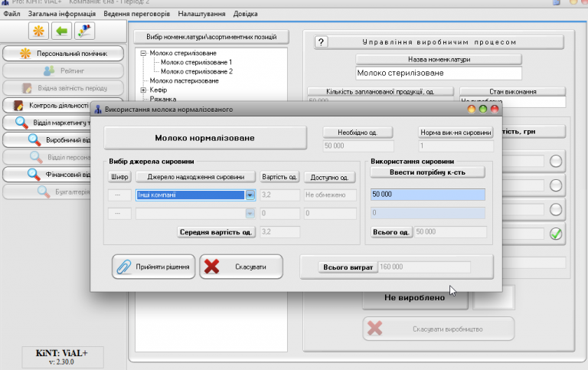Click the Норма вик-ня сировини label button
588x370 pixels.
pyautogui.click(x=456, y=133)
